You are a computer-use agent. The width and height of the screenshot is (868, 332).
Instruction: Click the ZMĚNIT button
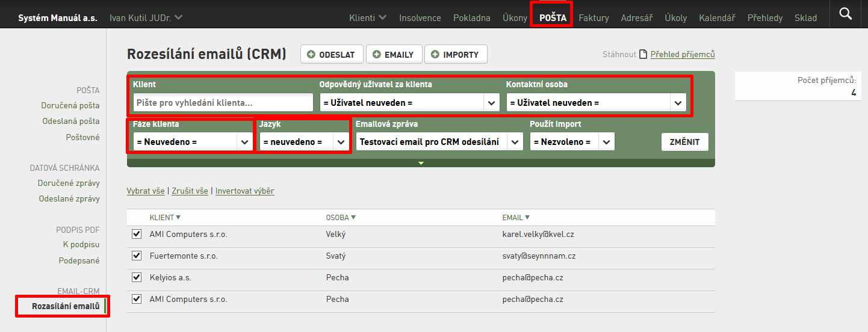(685, 142)
